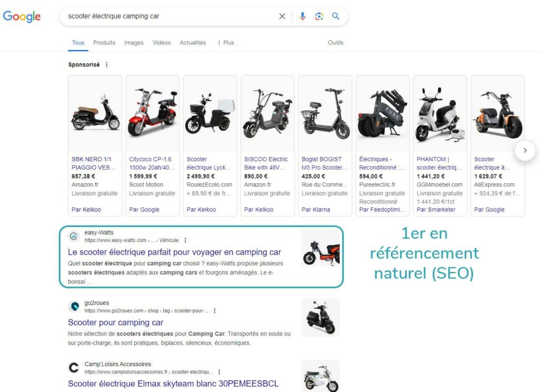Open the Bogist M5 Pro Scooter image
The width and height of the screenshot is (541, 392).
[325, 114]
